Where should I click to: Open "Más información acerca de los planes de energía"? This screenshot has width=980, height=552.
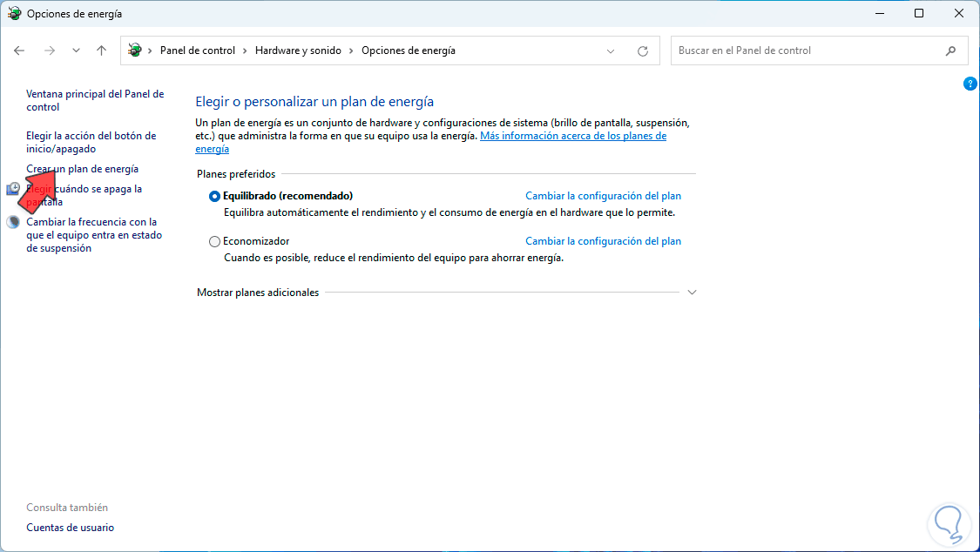430,143
